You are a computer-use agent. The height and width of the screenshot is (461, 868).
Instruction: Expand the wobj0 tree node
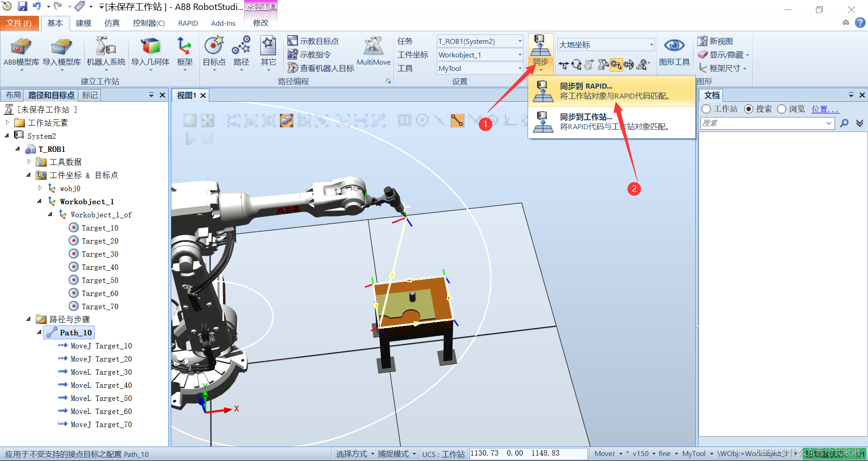pyautogui.click(x=40, y=188)
